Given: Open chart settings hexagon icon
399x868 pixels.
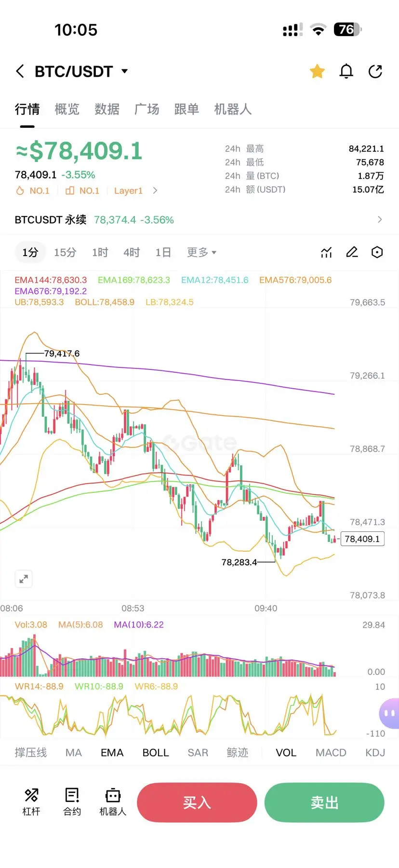Looking at the screenshot, I should pyautogui.click(x=377, y=252).
